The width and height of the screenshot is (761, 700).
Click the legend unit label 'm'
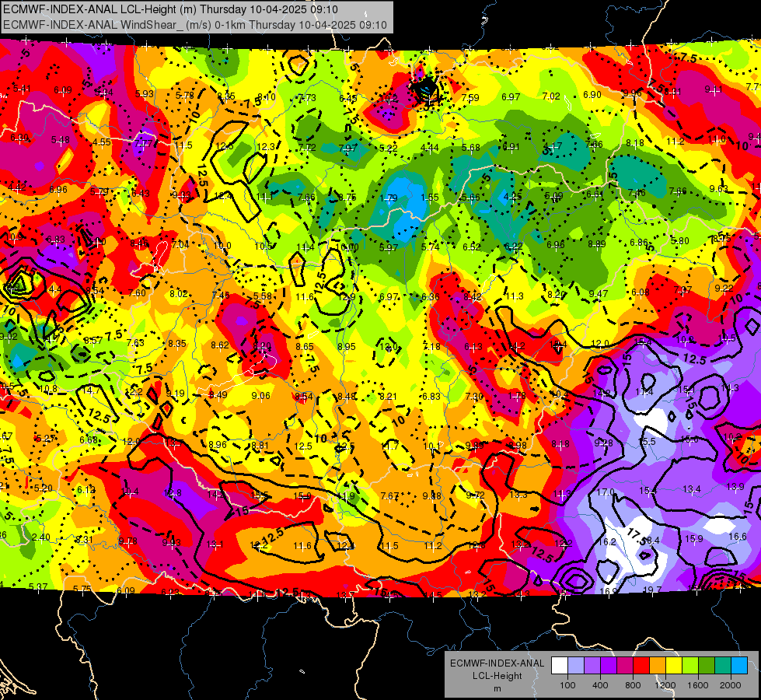point(497,688)
